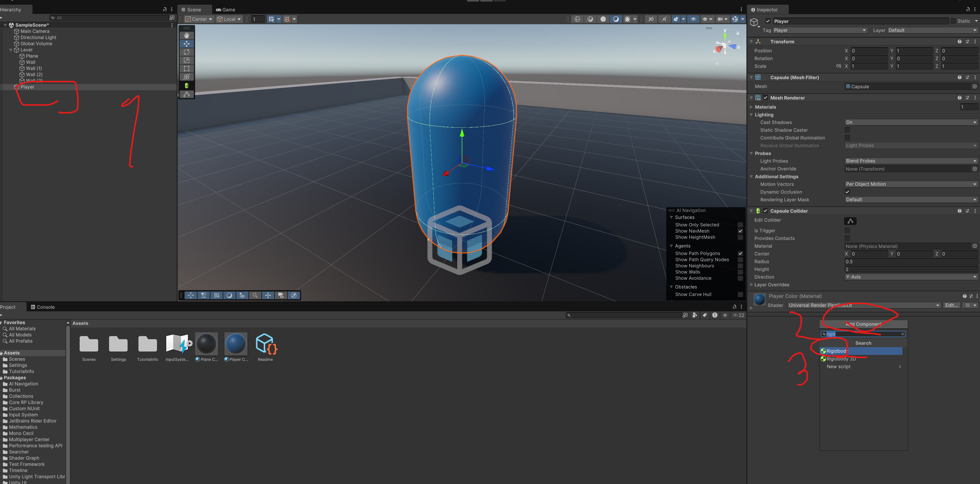Open the Tag dropdown showing Player

pos(819,30)
